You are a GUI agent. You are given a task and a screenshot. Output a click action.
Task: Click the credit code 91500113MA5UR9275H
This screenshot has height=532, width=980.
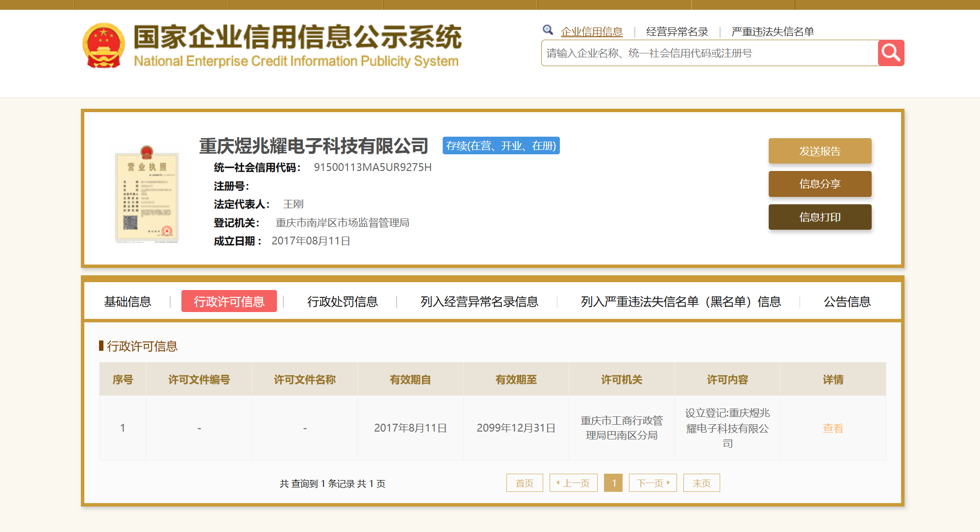[373, 167]
